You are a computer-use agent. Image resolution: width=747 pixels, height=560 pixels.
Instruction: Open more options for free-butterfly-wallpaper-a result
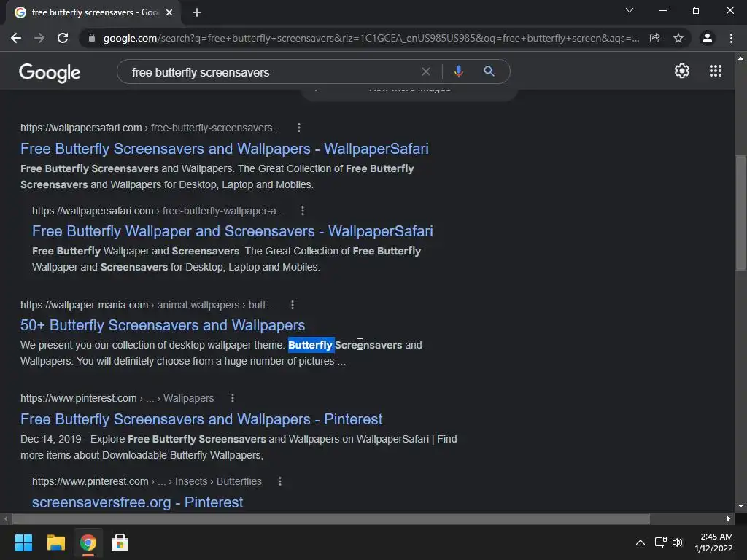pyautogui.click(x=303, y=211)
